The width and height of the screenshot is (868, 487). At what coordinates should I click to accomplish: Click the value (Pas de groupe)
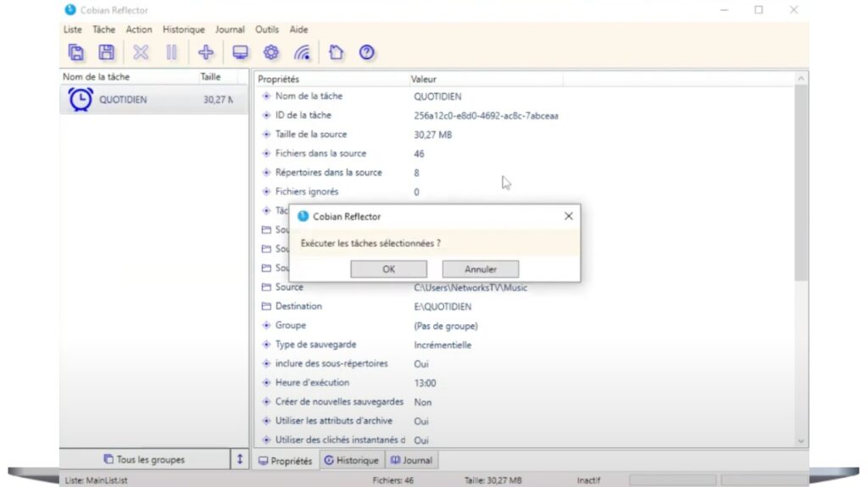click(x=446, y=326)
